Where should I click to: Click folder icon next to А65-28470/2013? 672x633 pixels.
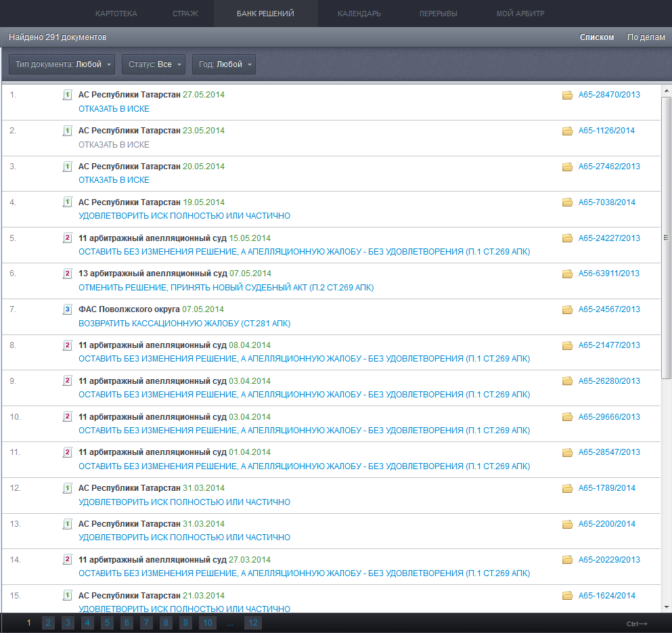(x=567, y=95)
